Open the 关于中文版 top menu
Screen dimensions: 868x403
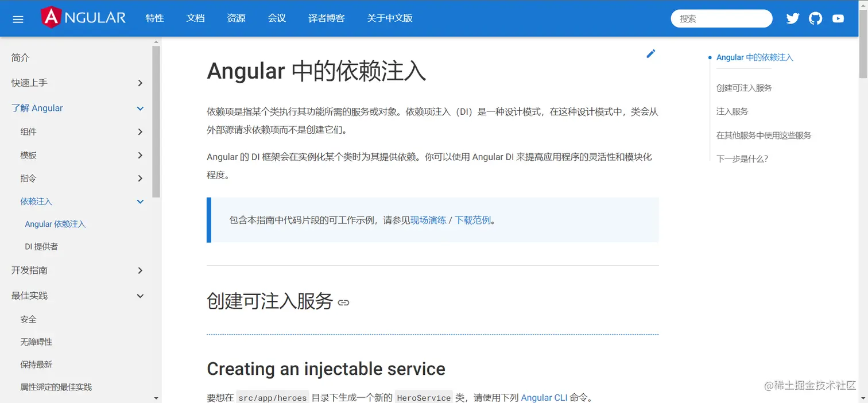(x=390, y=18)
